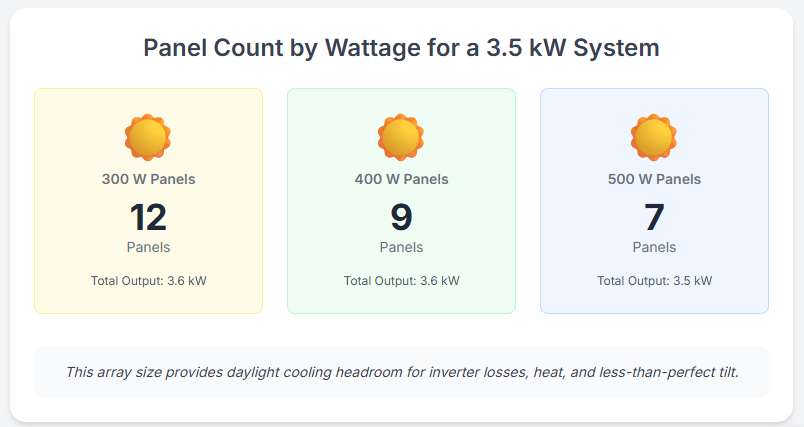Click the word Panels under 9
The height and width of the screenshot is (427, 804).
click(401, 247)
